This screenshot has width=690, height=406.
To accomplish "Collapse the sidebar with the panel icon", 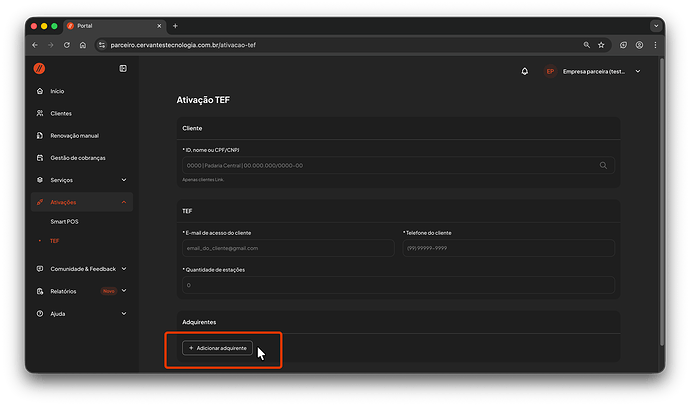I will tap(123, 68).
